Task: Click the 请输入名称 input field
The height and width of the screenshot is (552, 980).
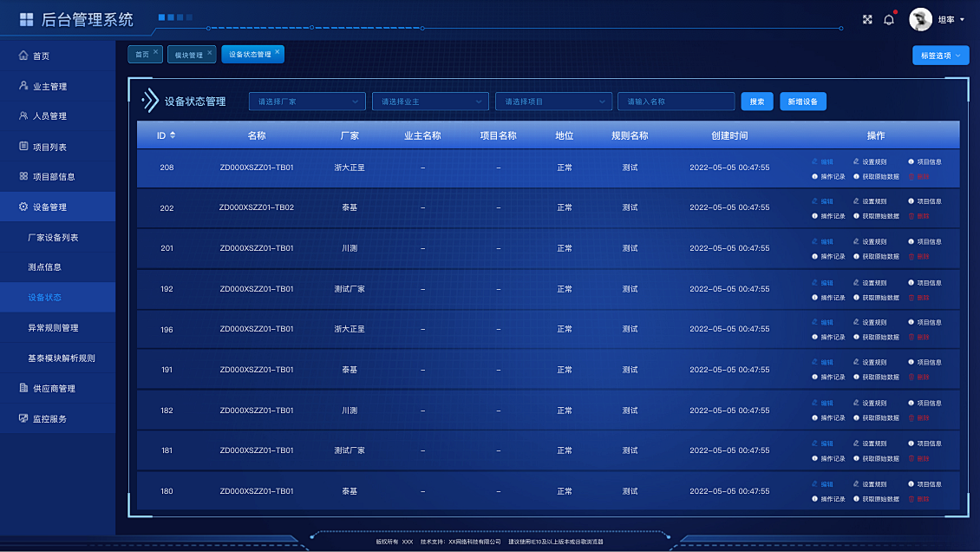Action: tap(676, 102)
